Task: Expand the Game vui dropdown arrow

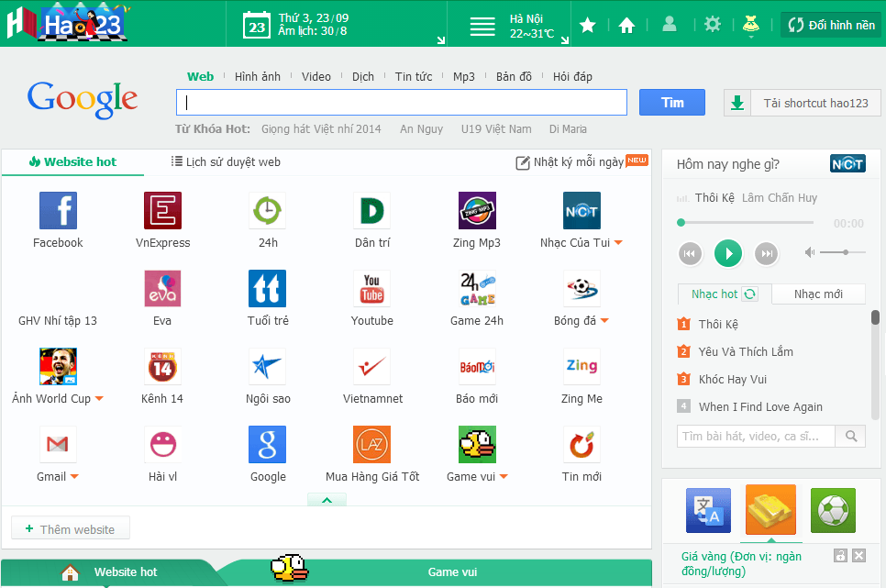Action: point(504,477)
